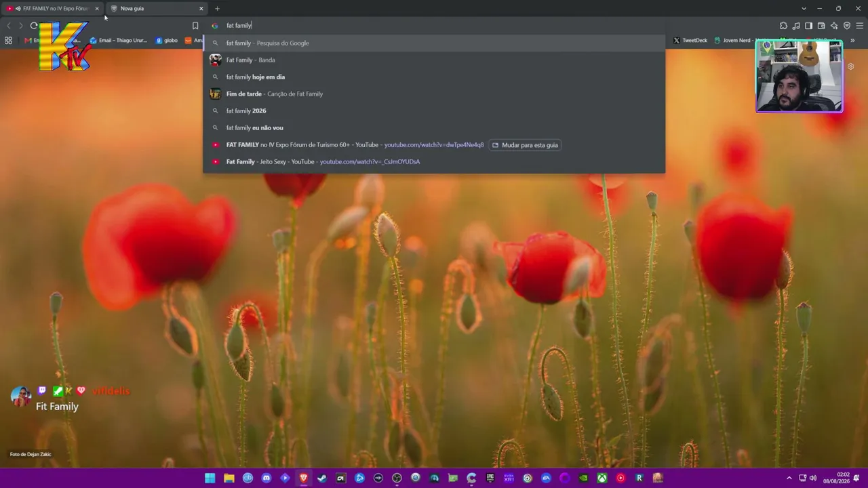Open the tab search dropdown arrow
The image size is (868, 488).
point(804,9)
